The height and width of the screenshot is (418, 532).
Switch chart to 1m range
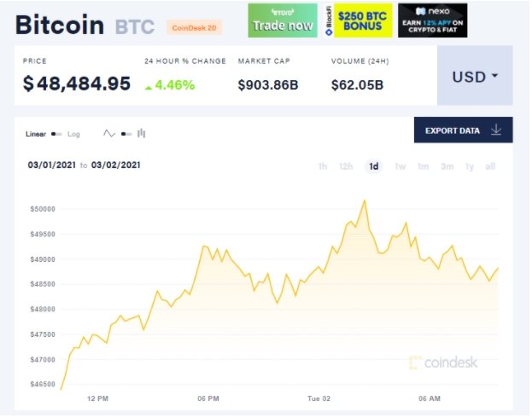coord(423,166)
